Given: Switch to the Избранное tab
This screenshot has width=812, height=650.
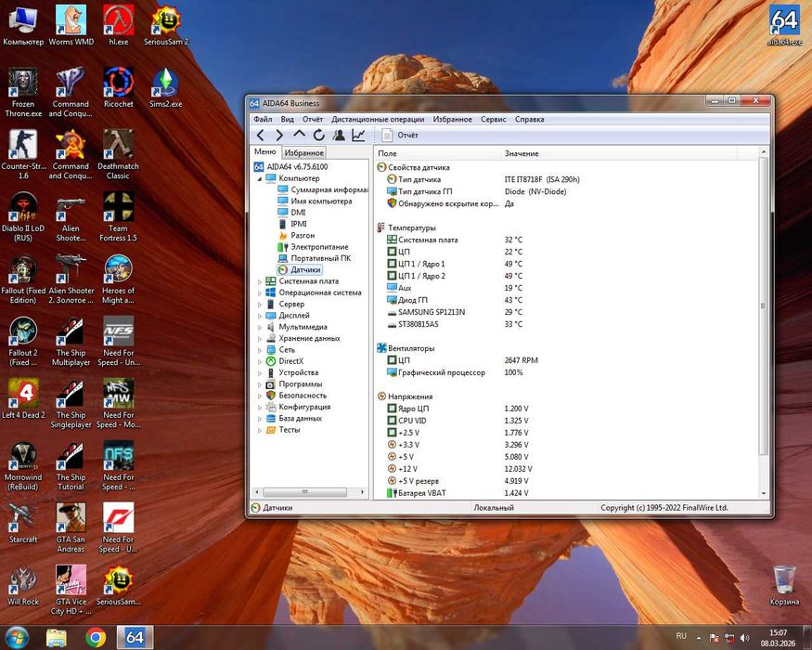Looking at the screenshot, I should [x=303, y=152].
